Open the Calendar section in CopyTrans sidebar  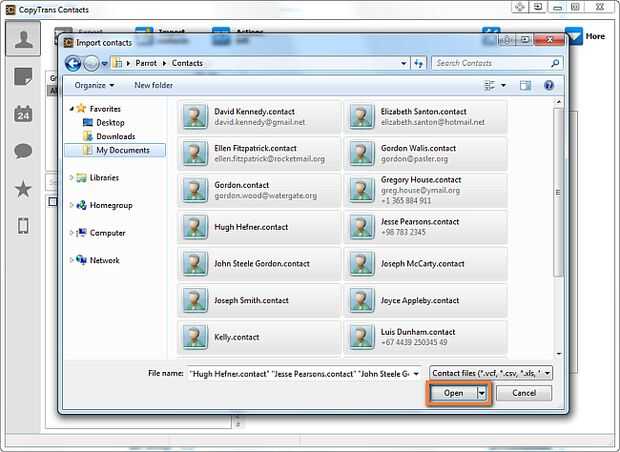[x=23, y=114]
